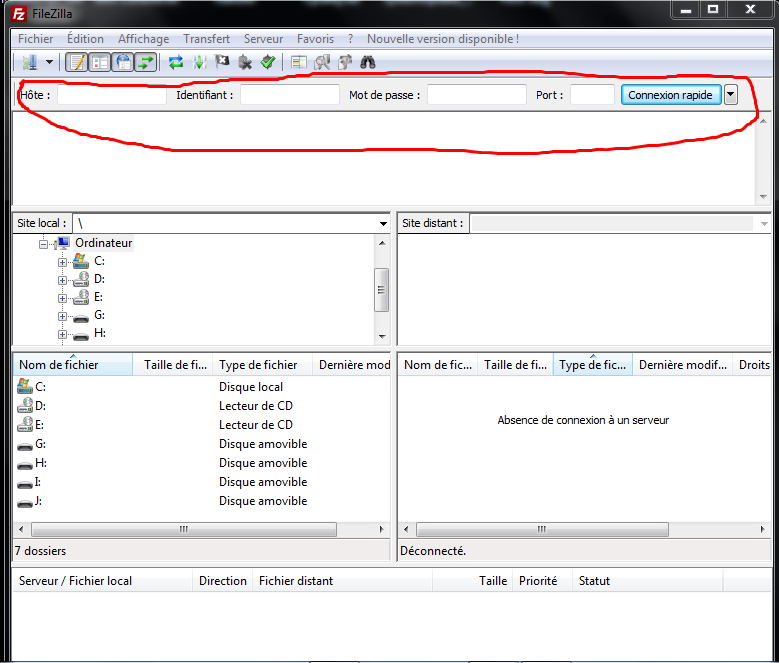
Task: Open the Favoris menu
Action: 315,39
